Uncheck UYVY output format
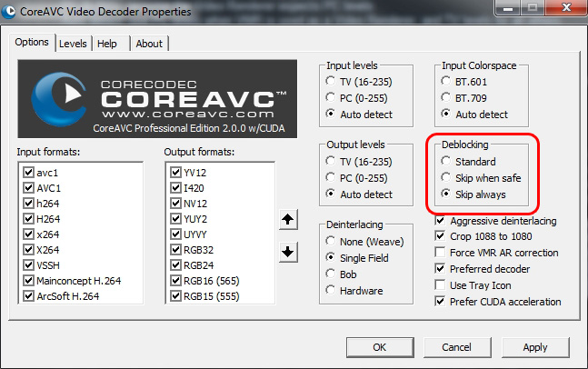 pyautogui.click(x=176, y=234)
